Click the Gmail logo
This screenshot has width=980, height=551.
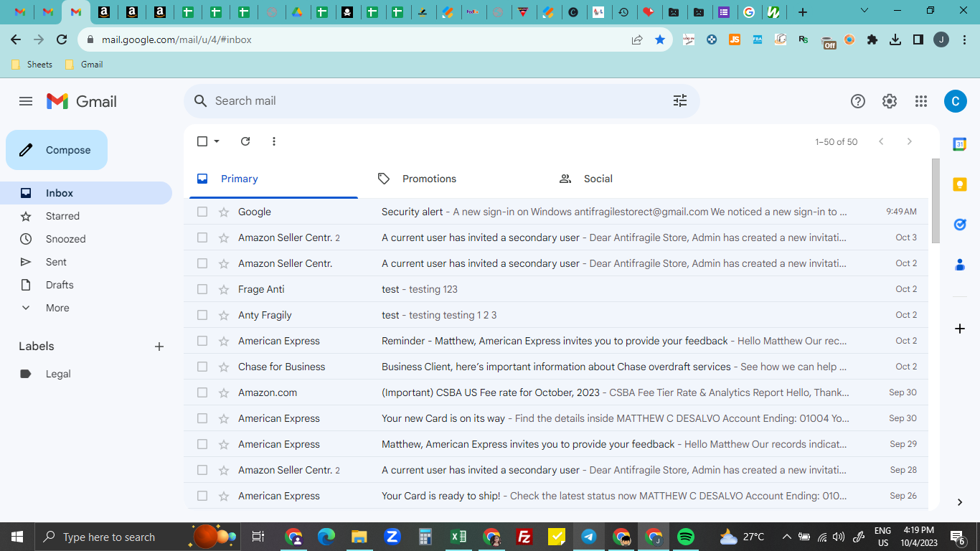click(82, 101)
